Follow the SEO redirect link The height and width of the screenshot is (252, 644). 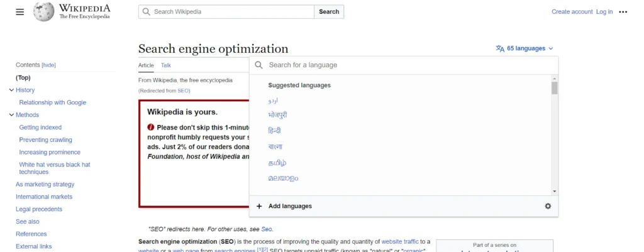183,90
